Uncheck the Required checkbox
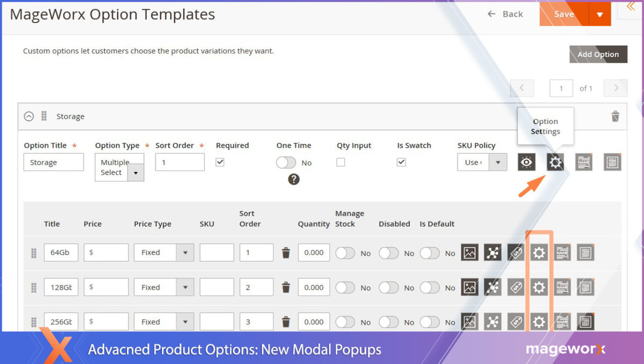 [220, 162]
